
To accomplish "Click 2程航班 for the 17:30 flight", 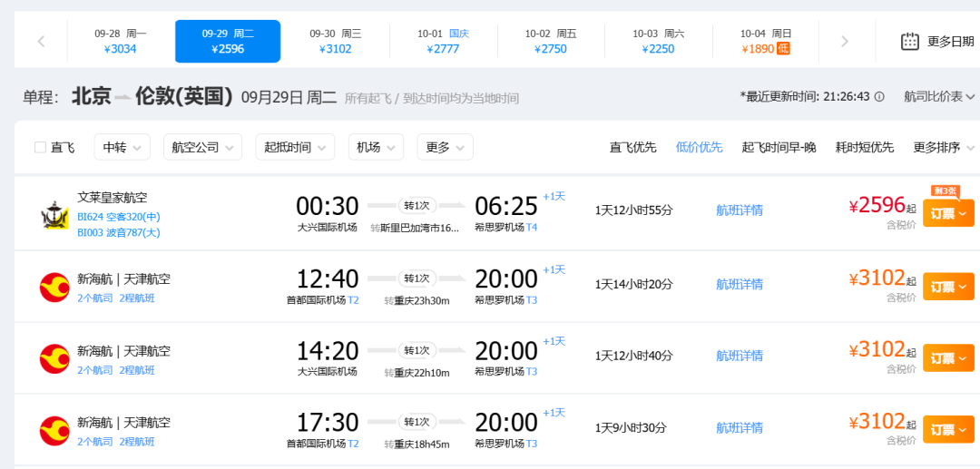I will (x=137, y=442).
